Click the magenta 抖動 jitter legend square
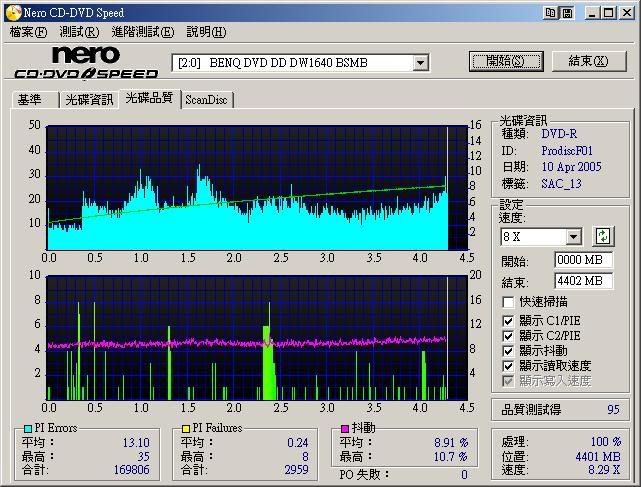The height and width of the screenshot is (487, 641). [343, 428]
